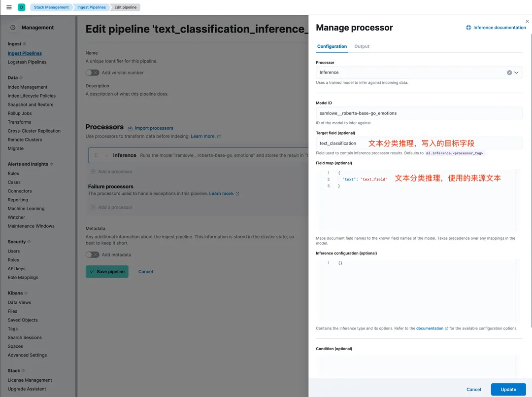Close the Manage processor flyout
This screenshot has width=532, height=397.
click(527, 21)
